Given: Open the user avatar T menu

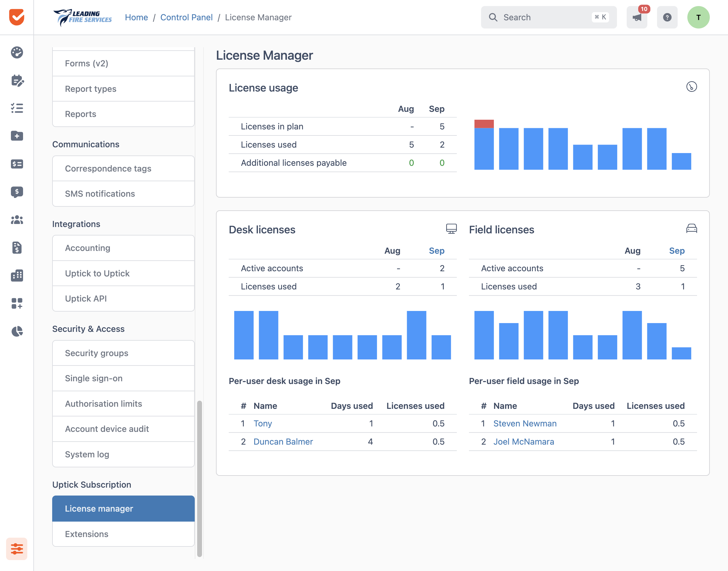Looking at the screenshot, I should [699, 17].
